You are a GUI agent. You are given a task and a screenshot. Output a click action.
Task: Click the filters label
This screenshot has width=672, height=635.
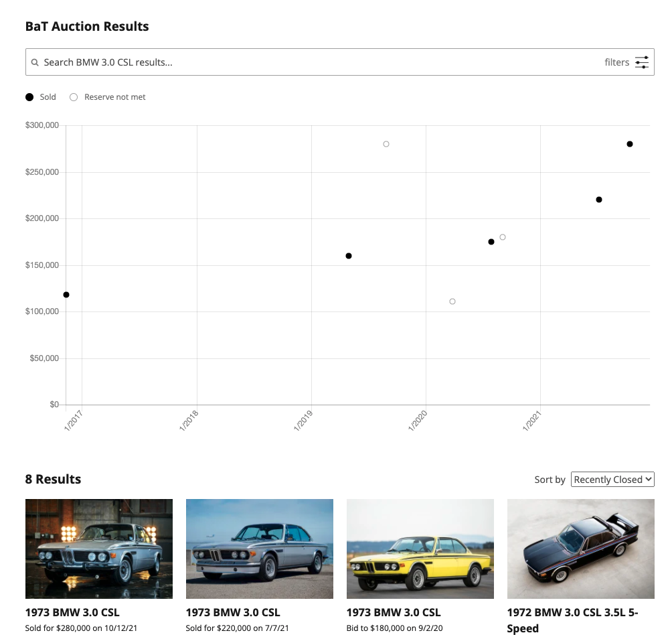pos(616,62)
